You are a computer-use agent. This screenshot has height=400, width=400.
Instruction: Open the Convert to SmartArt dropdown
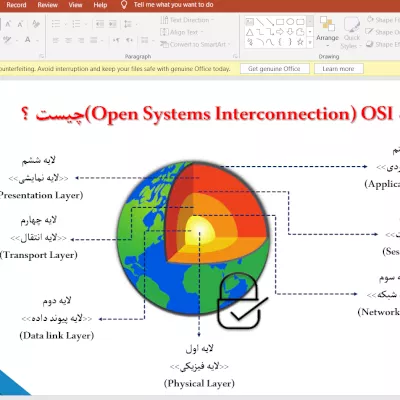[195, 44]
